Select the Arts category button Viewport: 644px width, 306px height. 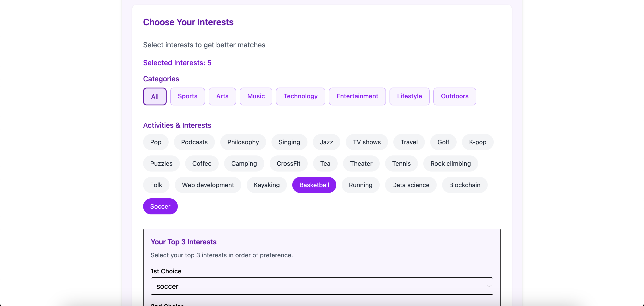click(x=222, y=96)
